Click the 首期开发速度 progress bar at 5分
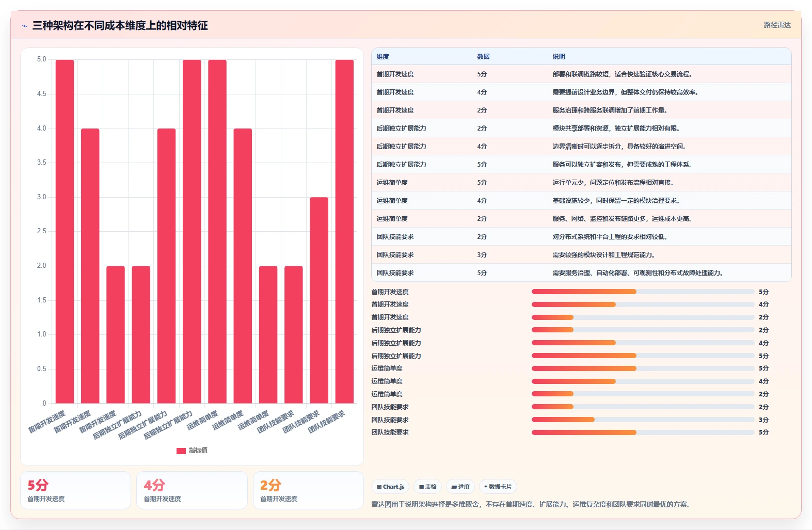812x530 pixels. click(643, 292)
